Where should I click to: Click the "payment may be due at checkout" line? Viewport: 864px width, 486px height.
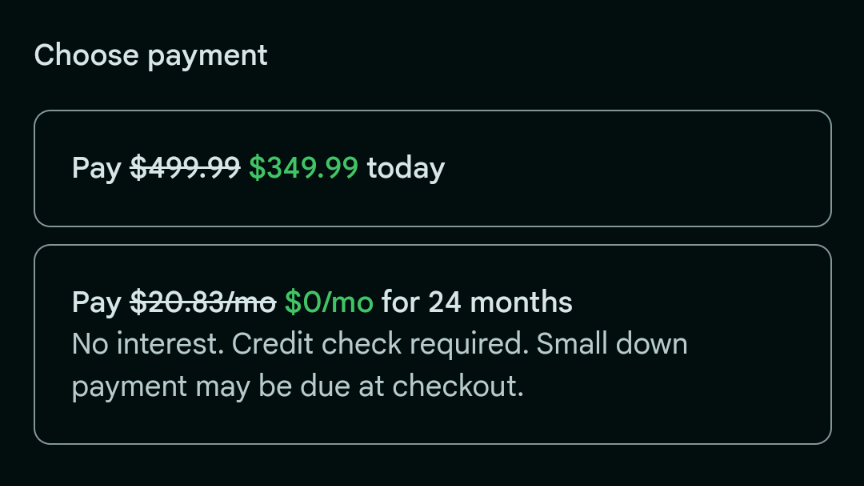click(x=298, y=387)
